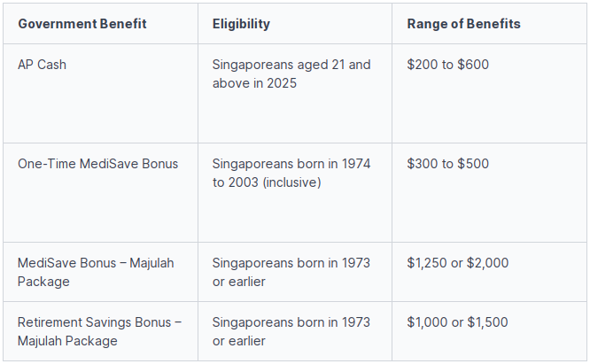Click eligibility text for aged 21 and above
This screenshot has height=364, width=590.
click(291, 74)
